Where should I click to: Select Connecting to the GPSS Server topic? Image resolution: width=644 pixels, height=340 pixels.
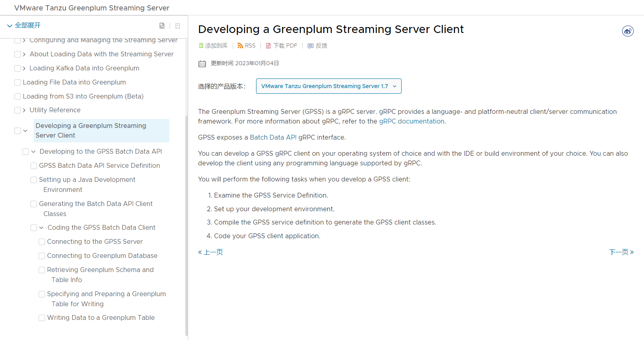tap(95, 241)
